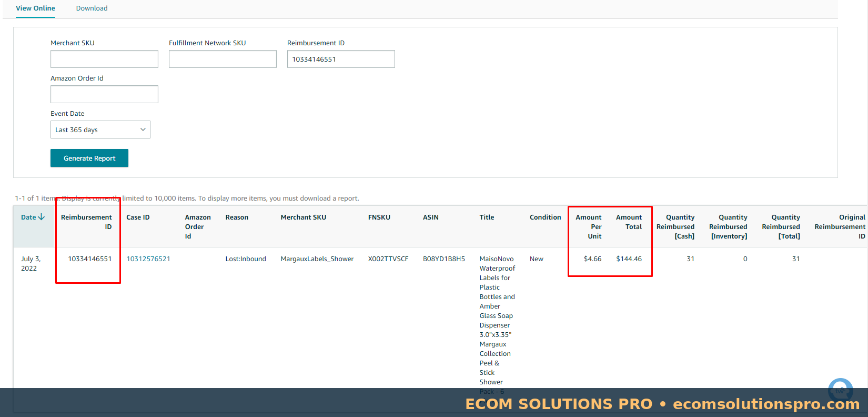Screen dimensions: 868x417
Task: Select the July 3, 2022 date cell
Action: tap(31, 263)
